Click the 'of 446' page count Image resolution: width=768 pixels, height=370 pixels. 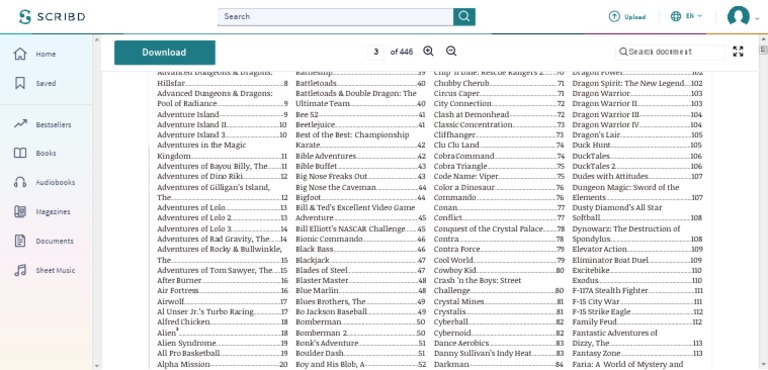click(x=401, y=51)
